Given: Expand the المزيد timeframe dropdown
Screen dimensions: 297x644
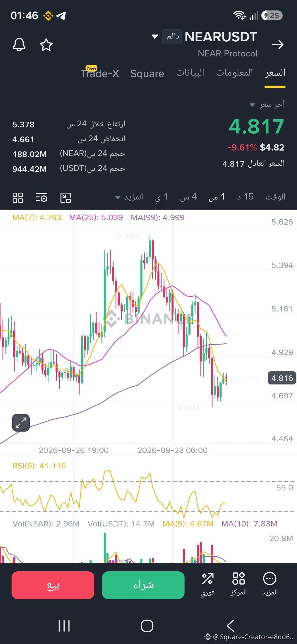Looking at the screenshot, I should click(x=129, y=197).
